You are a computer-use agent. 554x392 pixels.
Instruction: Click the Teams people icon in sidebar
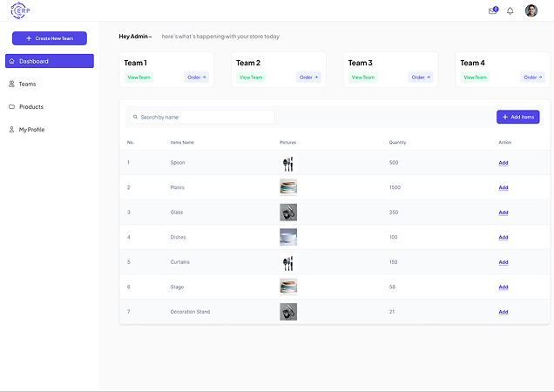(x=12, y=84)
